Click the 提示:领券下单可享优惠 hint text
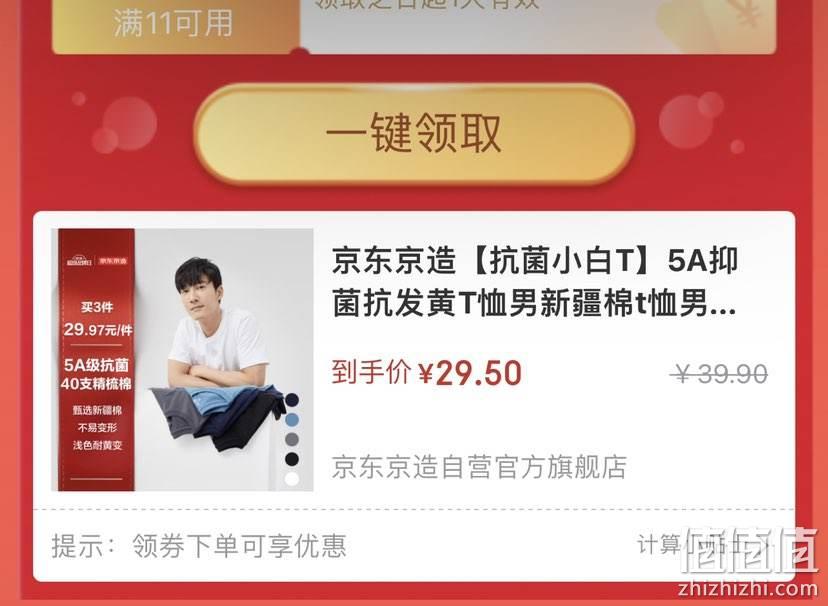This screenshot has width=828, height=606. coord(199,545)
